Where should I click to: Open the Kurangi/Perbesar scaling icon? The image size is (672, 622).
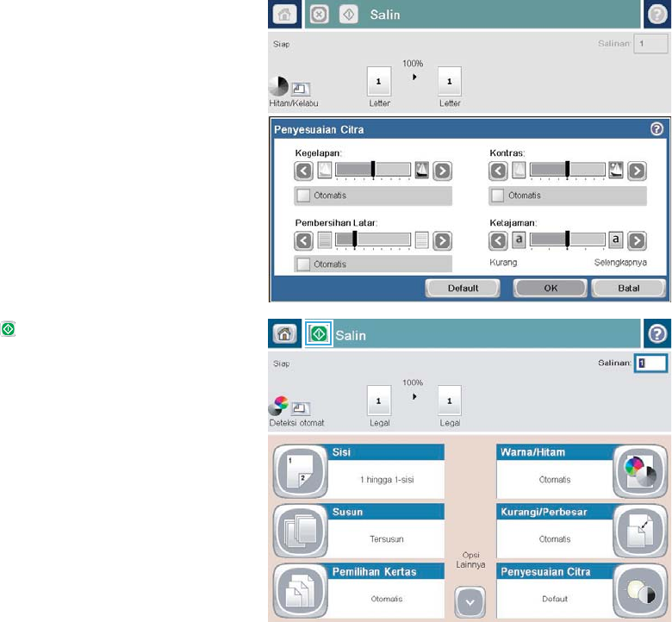(x=640, y=532)
